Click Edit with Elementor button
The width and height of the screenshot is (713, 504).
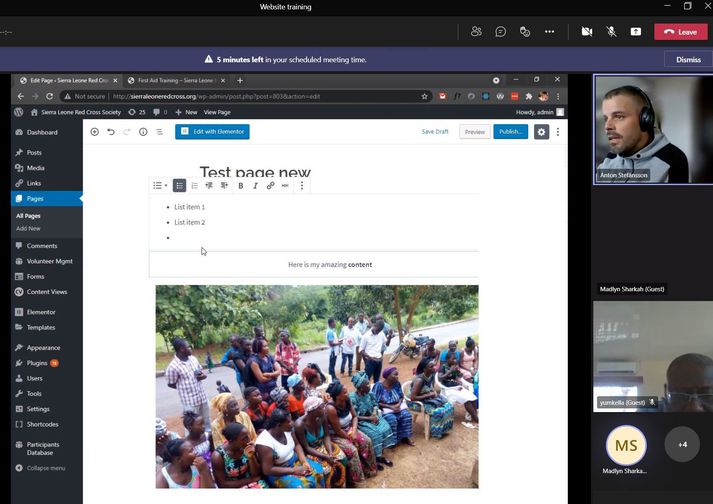[x=212, y=131]
